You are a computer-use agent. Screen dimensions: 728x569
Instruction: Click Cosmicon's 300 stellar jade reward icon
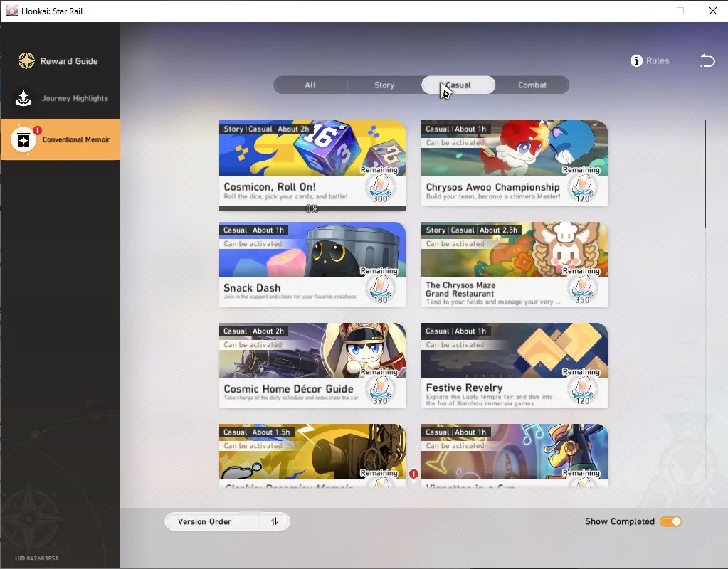pyautogui.click(x=380, y=189)
